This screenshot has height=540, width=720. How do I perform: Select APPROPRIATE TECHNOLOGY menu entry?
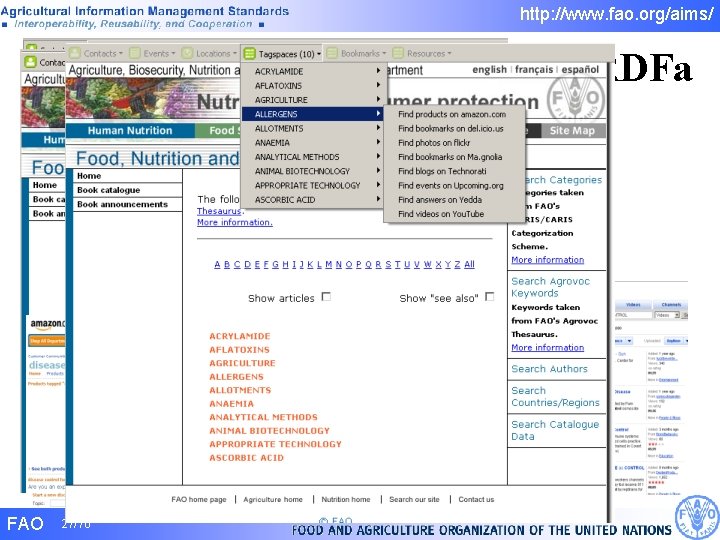[x=313, y=185]
